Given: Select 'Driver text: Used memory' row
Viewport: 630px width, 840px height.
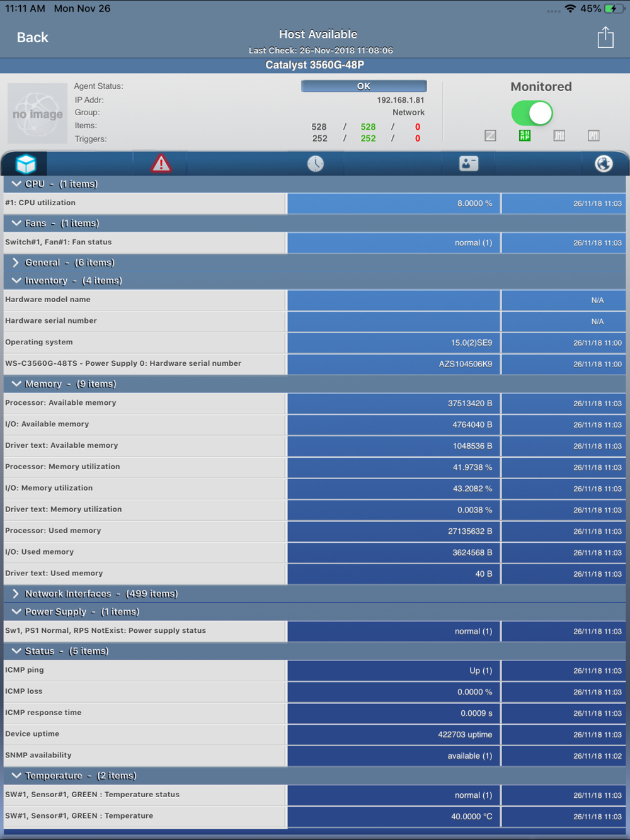Looking at the screenshot, I should point(314,574).
